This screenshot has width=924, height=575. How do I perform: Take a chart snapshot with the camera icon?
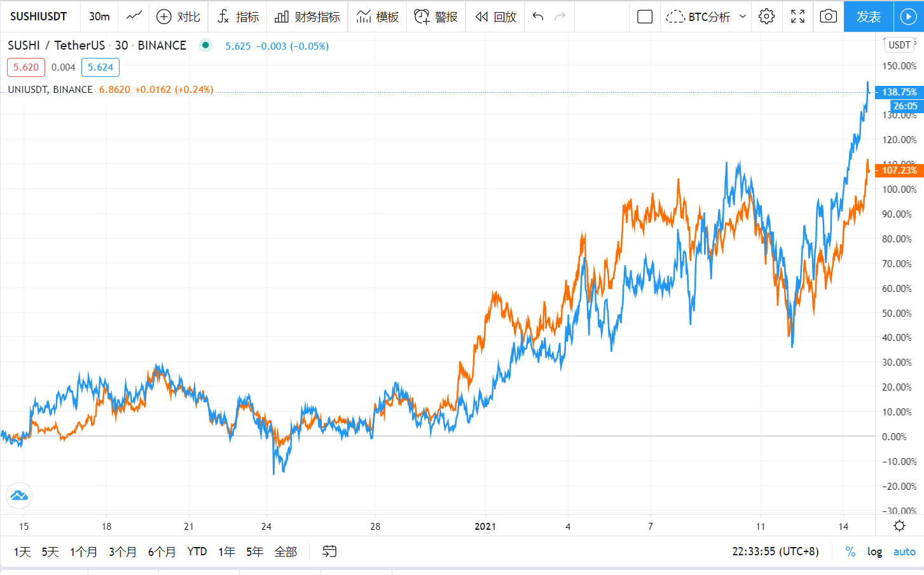coord(828,17)
